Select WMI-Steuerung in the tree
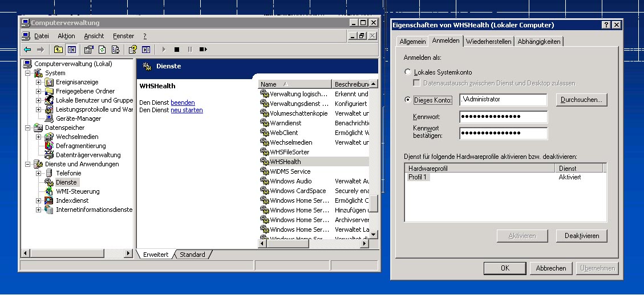This screenshot has width=644, height=295. [77, 191]
